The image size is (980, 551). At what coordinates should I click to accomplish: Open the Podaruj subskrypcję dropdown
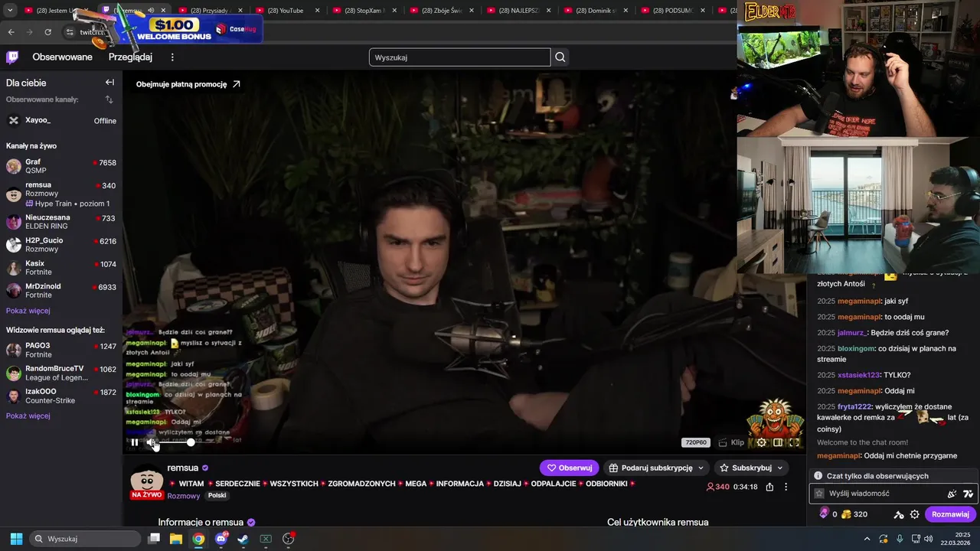coord(656,468)
